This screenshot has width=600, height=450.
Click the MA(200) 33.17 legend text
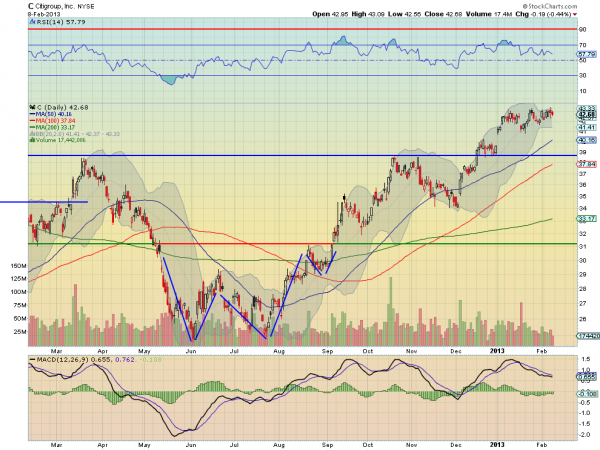point(55,127)
